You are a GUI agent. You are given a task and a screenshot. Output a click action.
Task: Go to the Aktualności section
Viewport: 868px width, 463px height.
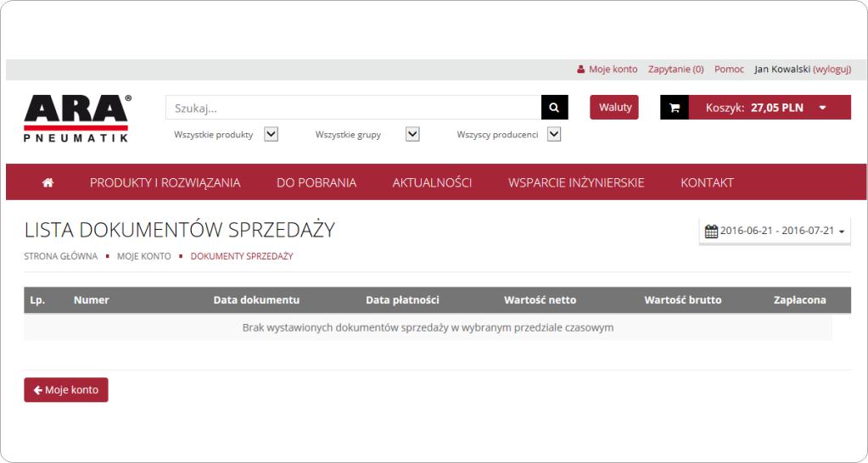[x=432, y=182]
